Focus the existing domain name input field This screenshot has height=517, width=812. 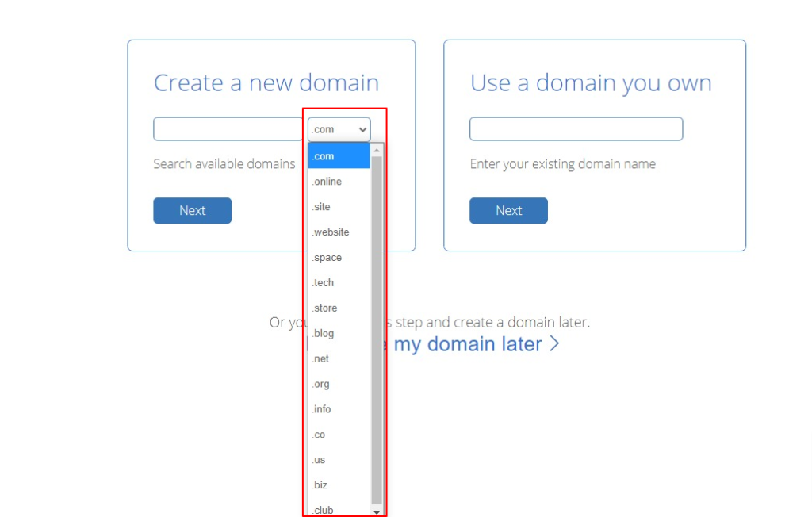tap(576, 129)
